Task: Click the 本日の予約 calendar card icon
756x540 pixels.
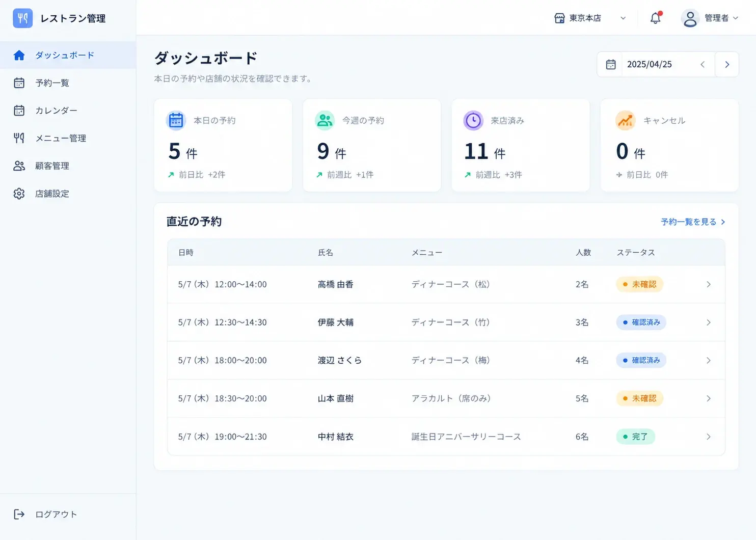Action: pyautogui.click(x=176, y=121)
